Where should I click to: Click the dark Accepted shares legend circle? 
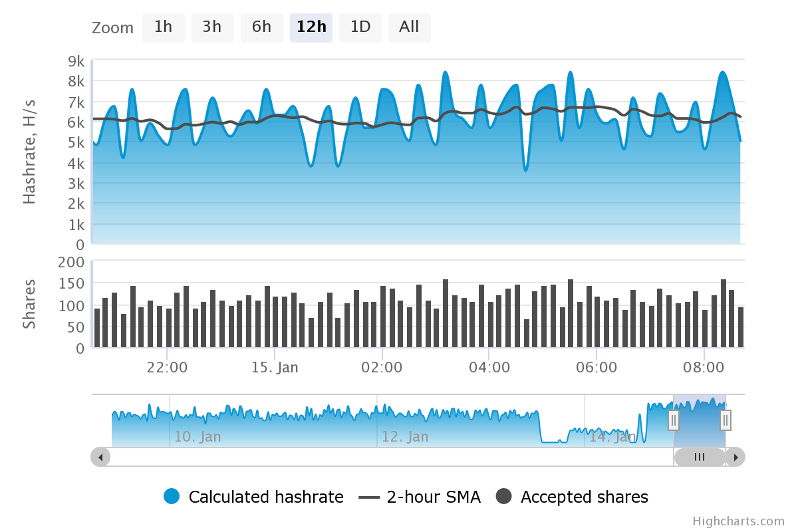pos(503,497)
